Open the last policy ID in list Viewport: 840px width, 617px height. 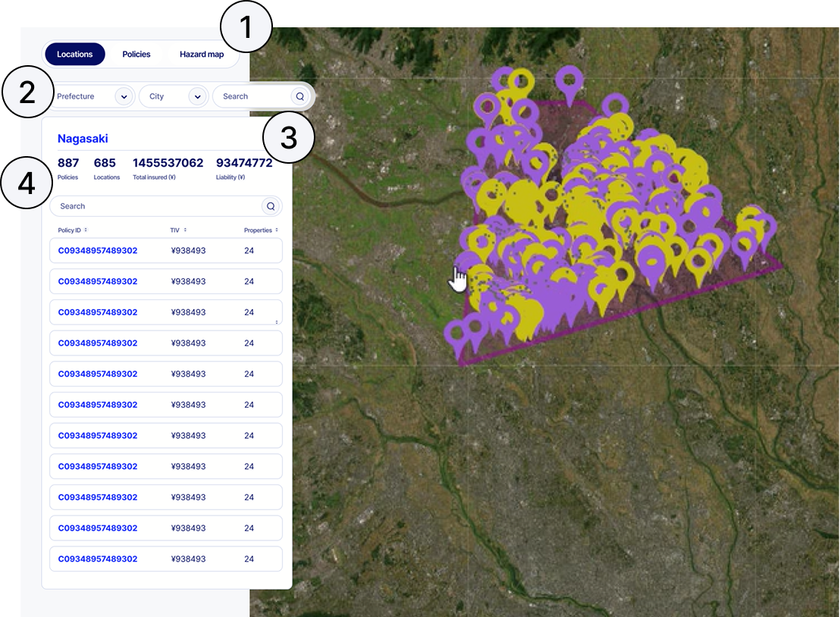coord(98,559)
